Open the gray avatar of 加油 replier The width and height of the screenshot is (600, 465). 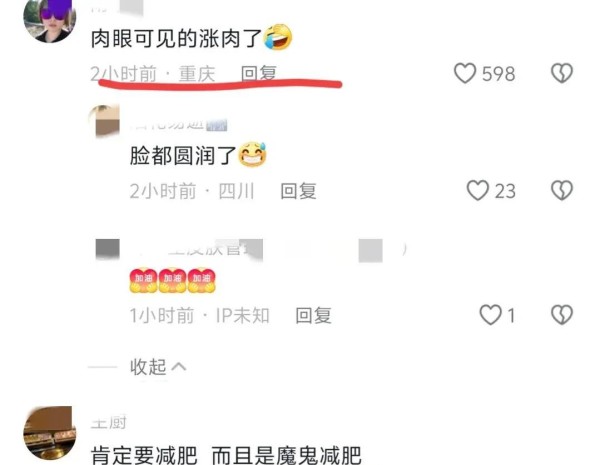point(108,249)
